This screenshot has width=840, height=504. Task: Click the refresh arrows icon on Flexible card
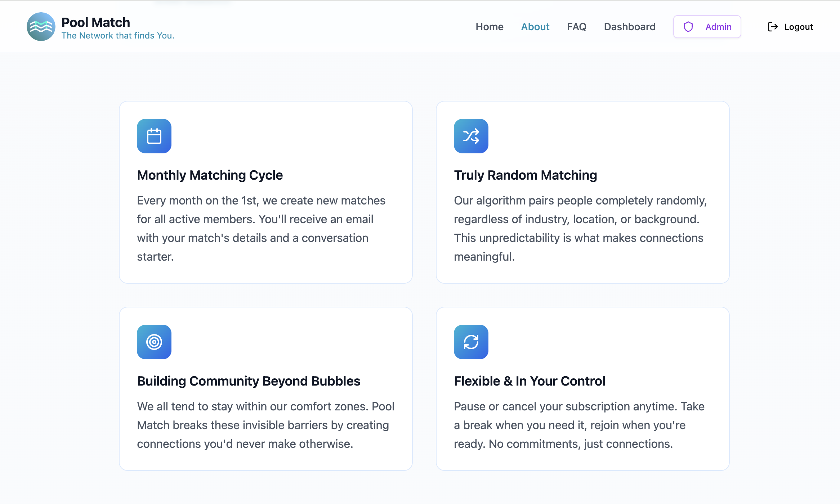471,342
